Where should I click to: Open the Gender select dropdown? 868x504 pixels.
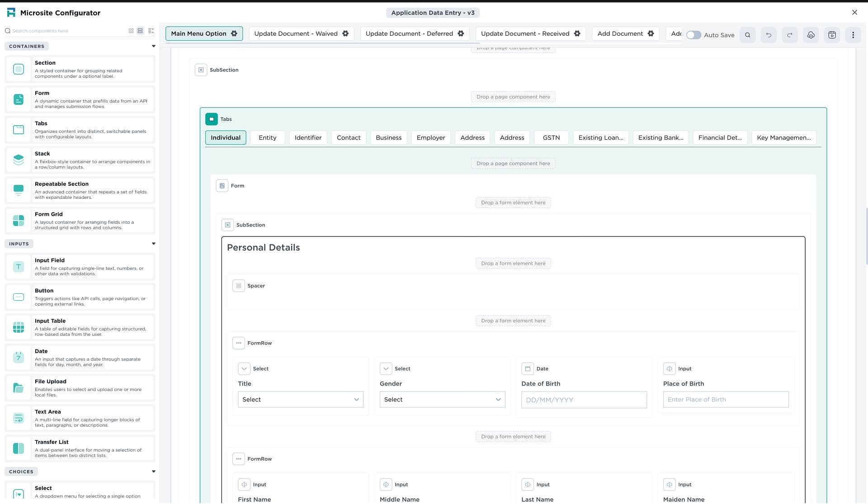(x=442, y=400)
